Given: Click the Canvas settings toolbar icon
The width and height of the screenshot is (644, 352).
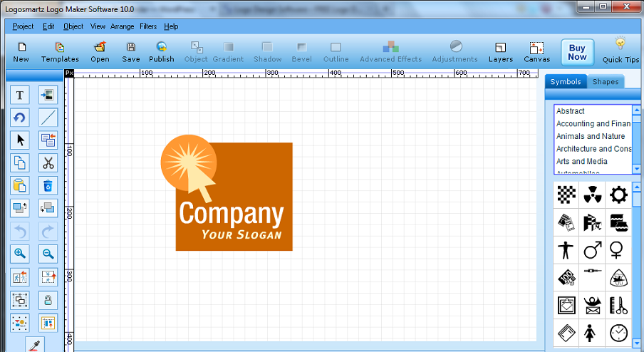Looking at the screenshot, I should click(537, 52).
